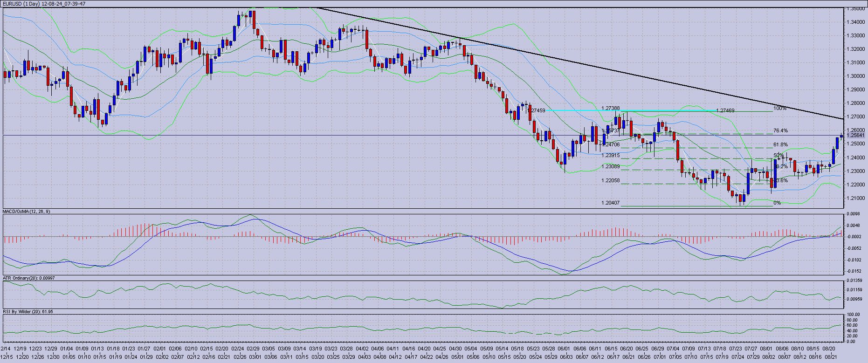
Task: Select the 1.22058 Fibonacci price label
Action: (x=610, y=180)
